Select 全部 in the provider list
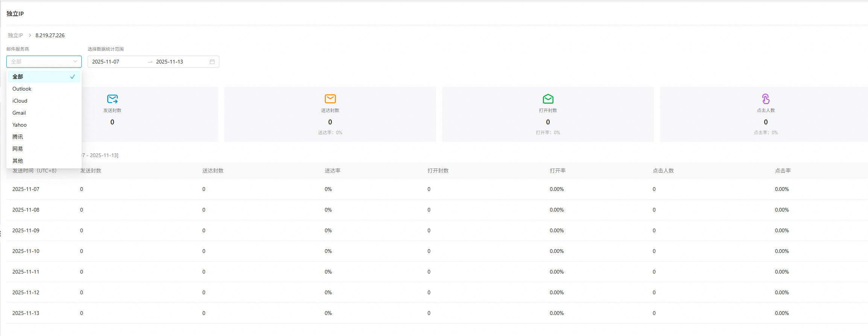The image size is (868, 336). pos(44,77)
